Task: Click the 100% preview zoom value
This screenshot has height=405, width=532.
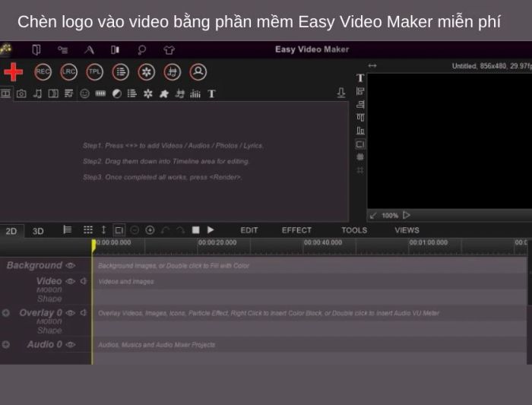Action: (390, 216)
